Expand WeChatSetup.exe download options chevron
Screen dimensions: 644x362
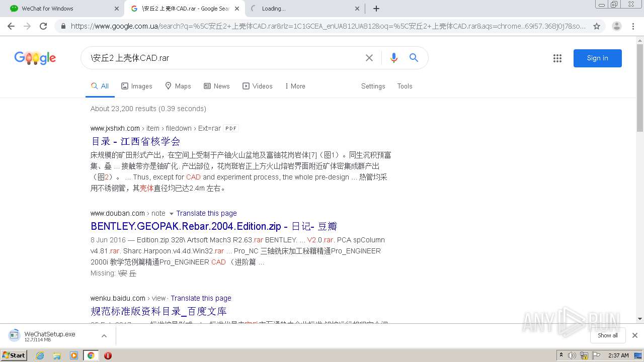coord(104,336)
